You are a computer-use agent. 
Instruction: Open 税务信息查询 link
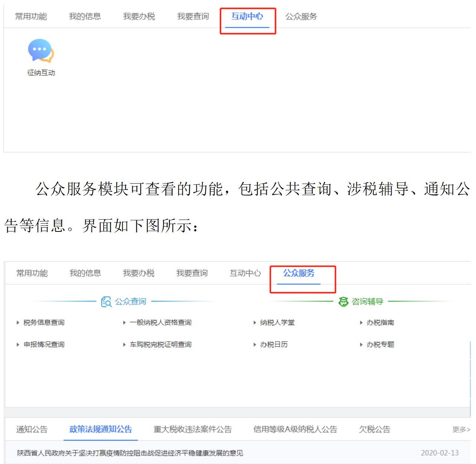(x=44, y=323)
